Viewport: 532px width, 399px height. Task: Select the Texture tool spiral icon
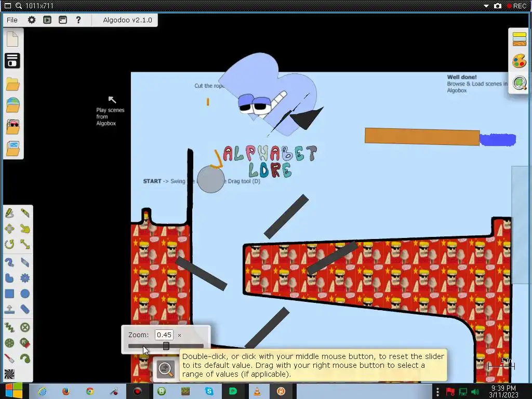(x=9, y=374)
